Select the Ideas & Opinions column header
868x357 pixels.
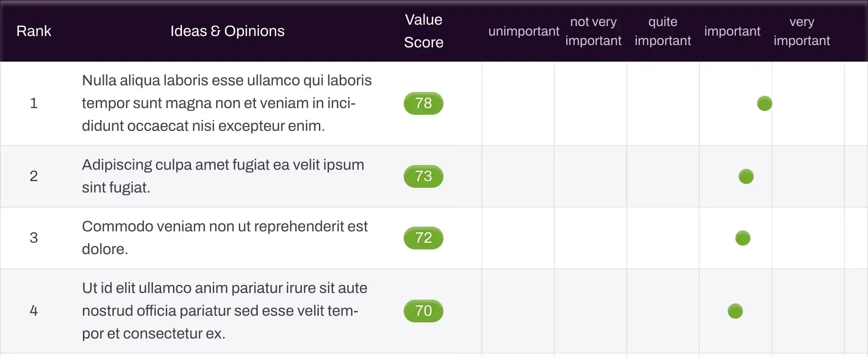point(227,31)
